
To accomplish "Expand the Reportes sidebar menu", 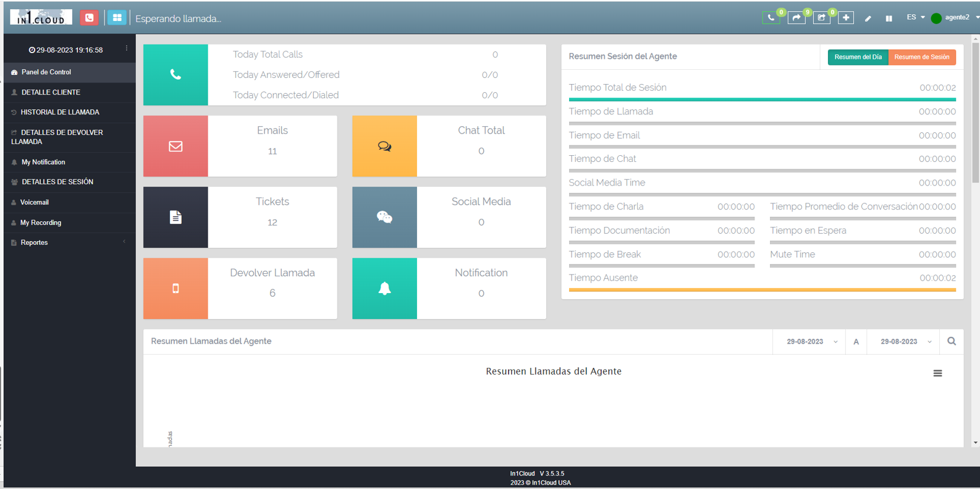I will 69,242.
